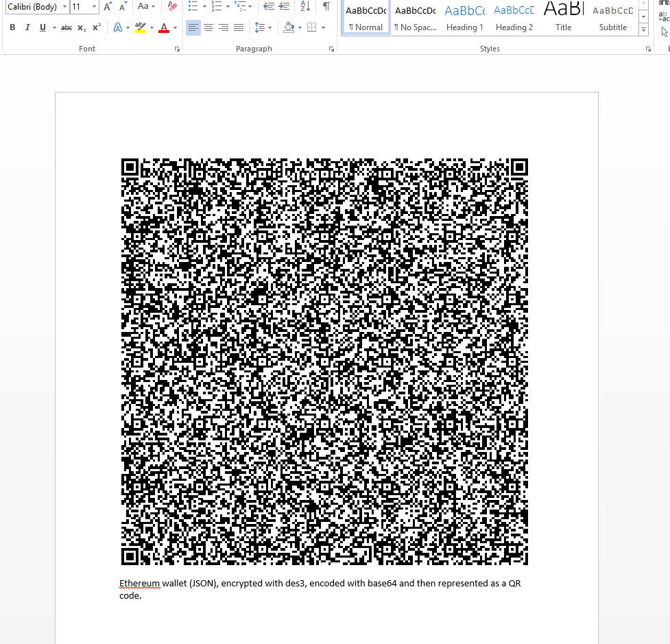This screenshot has width=670, height=644.
Task: Toggle Strikethrough formatting
Action: tap(67, 28)
